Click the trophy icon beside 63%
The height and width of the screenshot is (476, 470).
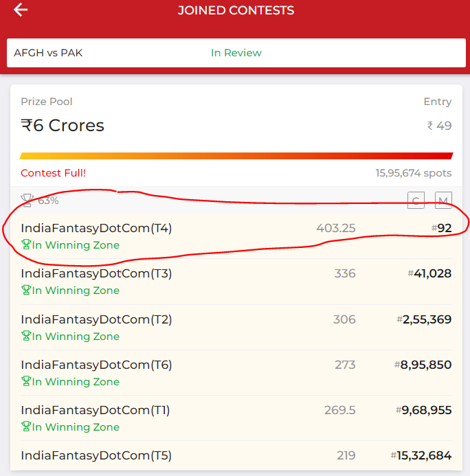[x=27, y=201]
